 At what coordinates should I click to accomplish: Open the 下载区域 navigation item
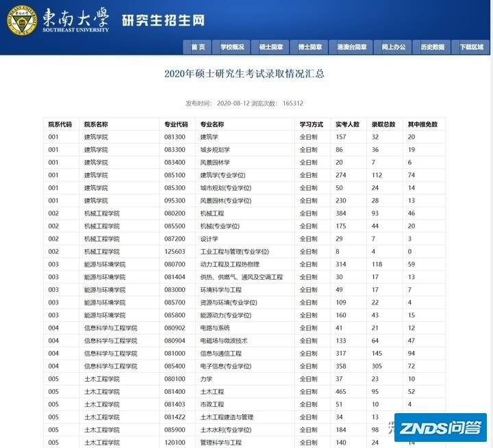pyautogui.click(x=472, y=47)
